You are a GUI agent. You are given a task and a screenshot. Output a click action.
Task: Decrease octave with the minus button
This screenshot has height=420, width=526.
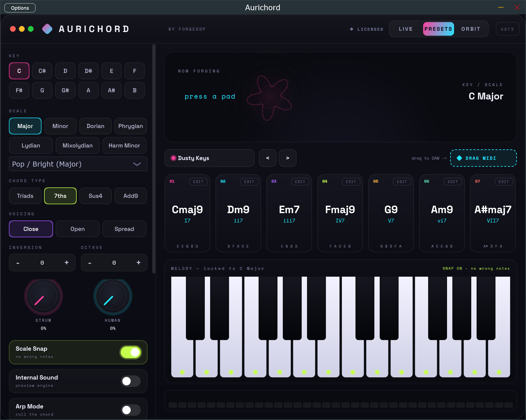90,262
